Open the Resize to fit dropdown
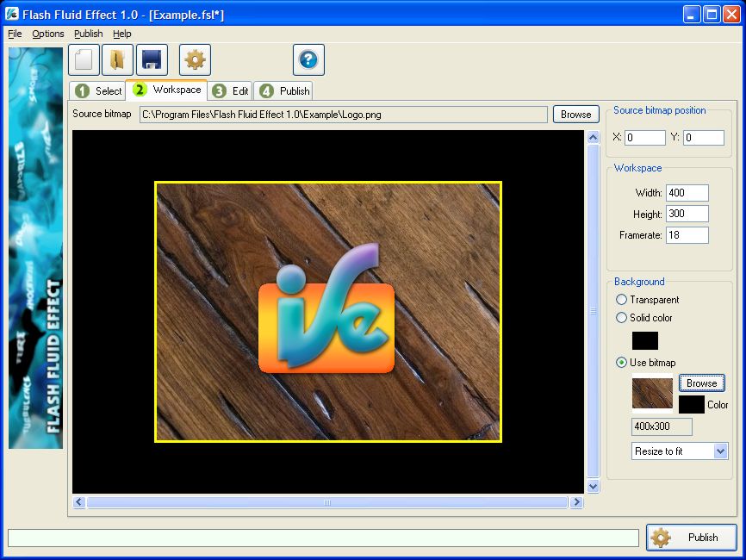 click(680, 451)
